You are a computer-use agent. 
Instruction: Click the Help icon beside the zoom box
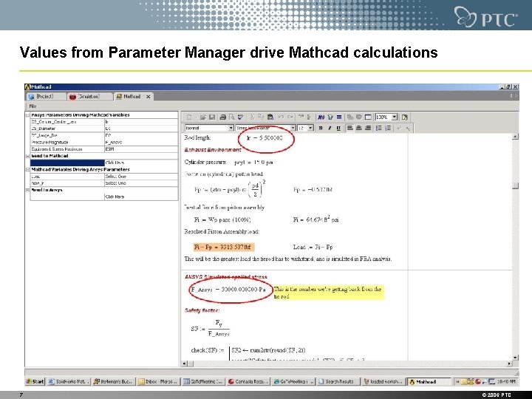405,117
